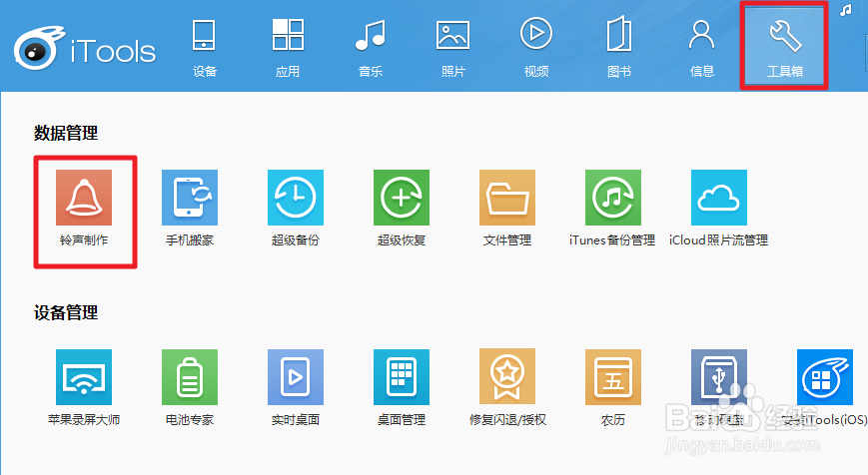Image resolution: width=868 pixels, height=475 pixels.
Task: Switch to the 照片 photos tab
Action: tap(452, 48)
